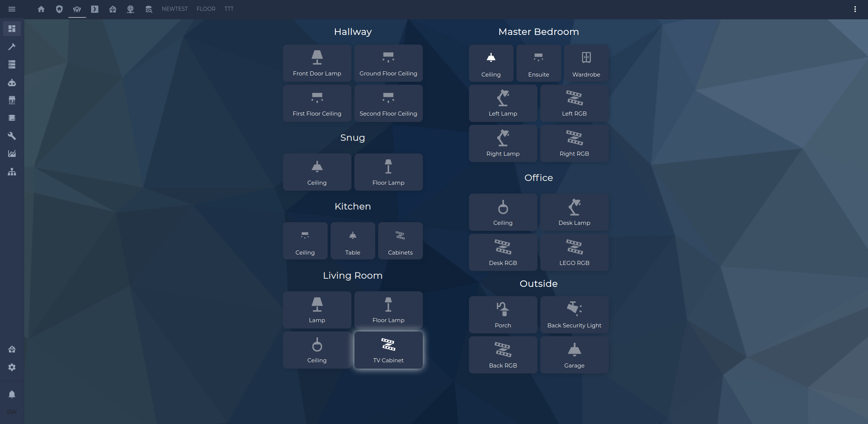Toggle the Wardrobe light
The height and width of the screenshot is (424, 868).
click(x=586, y=63)
